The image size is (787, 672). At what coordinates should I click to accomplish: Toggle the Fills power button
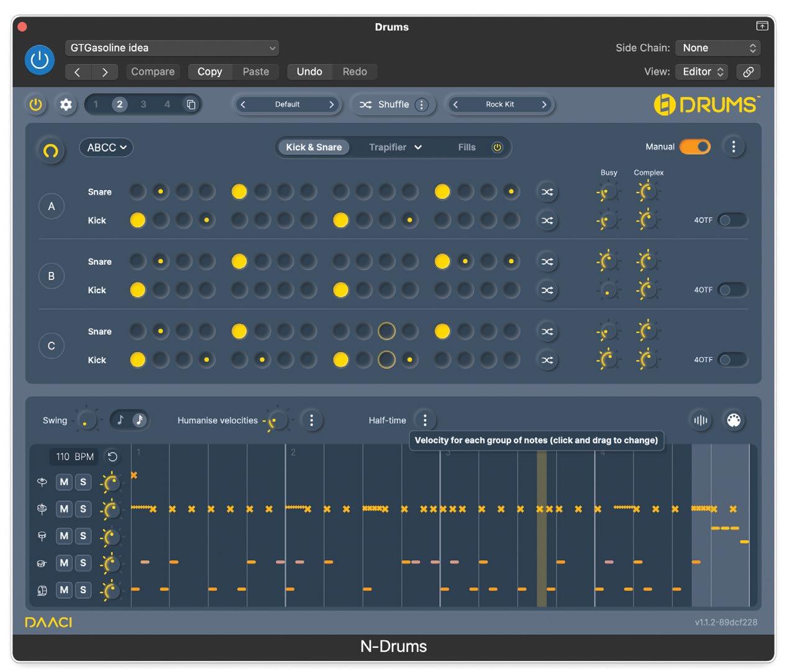497,147
